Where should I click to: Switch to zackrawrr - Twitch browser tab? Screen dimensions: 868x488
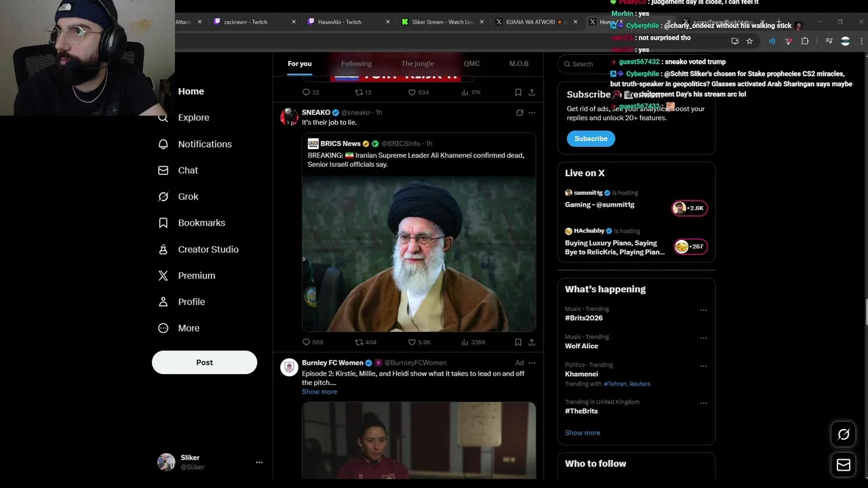[253, 22]
